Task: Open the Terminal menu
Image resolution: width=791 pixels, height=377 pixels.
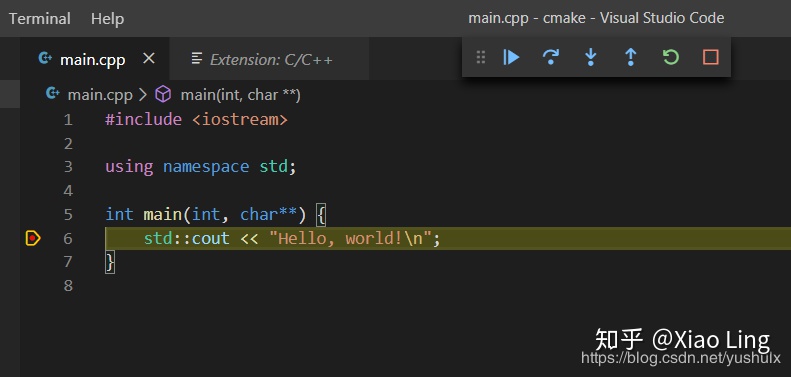Action: click(x=39, y=19)
